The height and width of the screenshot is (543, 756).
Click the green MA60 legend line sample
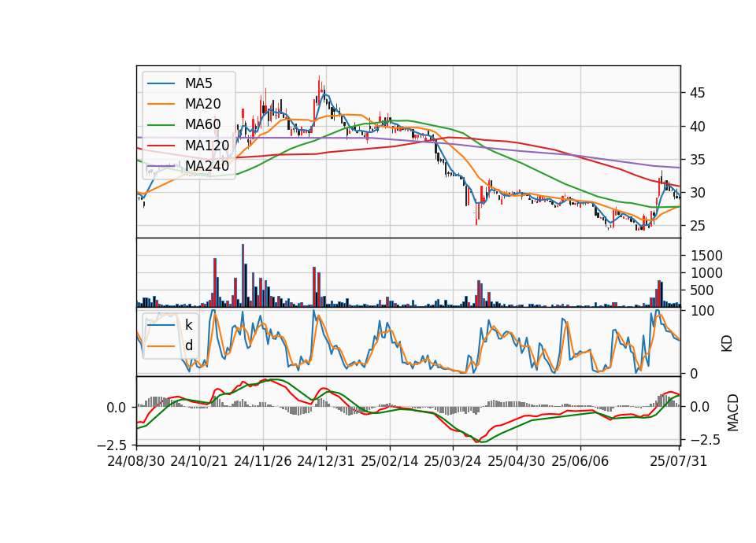[161, 125]
